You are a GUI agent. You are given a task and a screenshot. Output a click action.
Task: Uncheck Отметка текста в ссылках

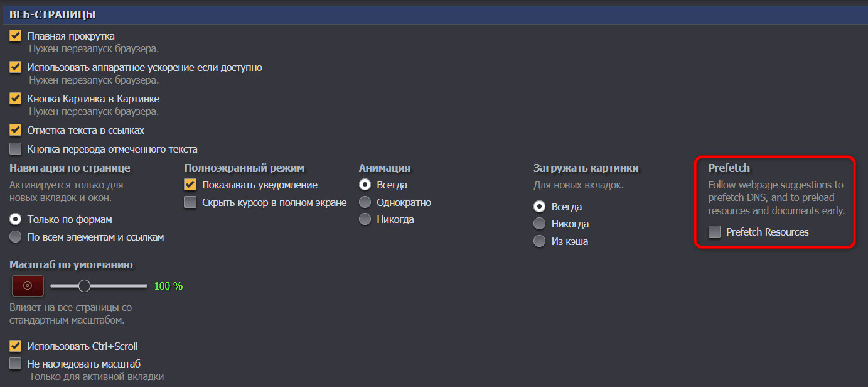[x=16, y=130]
